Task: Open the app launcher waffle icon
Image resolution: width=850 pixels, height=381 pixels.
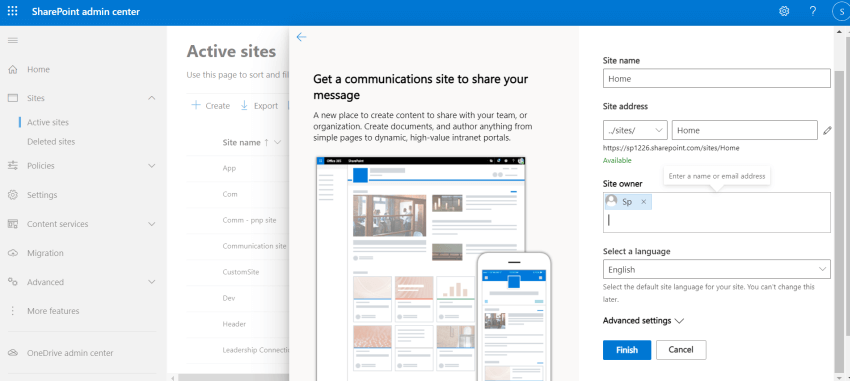Action: 12,11
